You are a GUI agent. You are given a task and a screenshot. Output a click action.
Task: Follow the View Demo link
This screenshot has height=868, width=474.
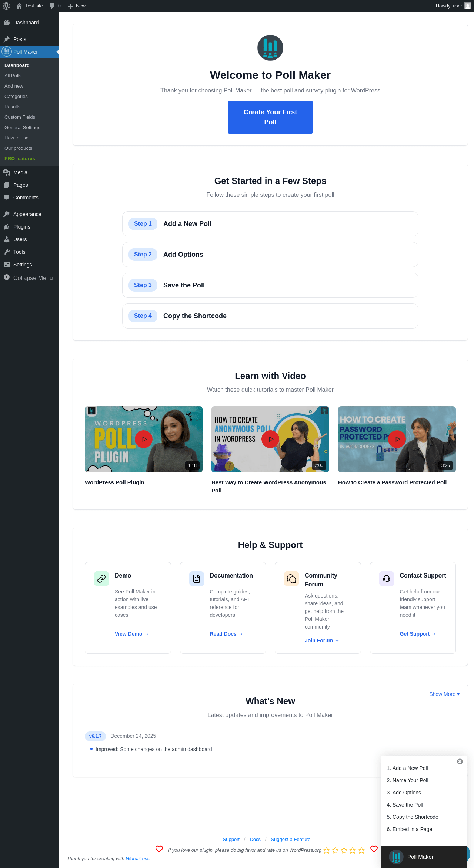point(131,634)
